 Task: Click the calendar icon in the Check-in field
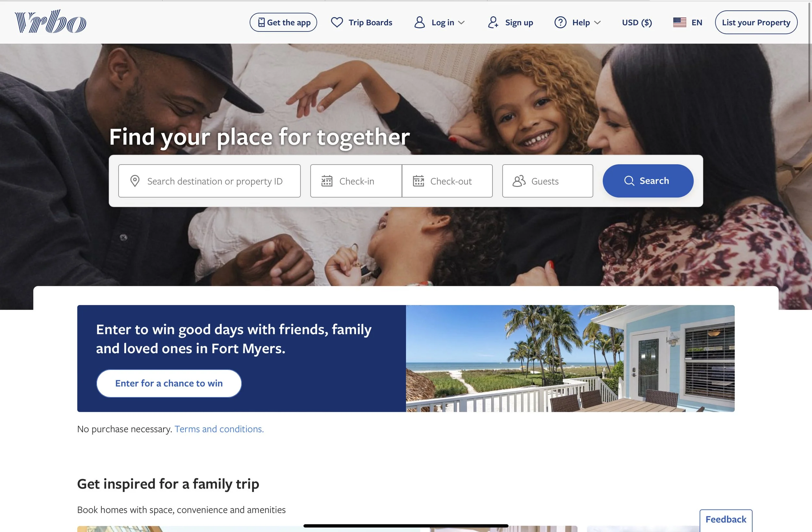pyautogui.click(x=326, y=181)
